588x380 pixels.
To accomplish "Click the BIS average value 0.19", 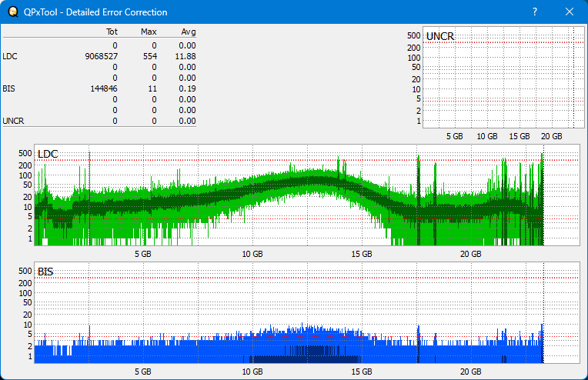I will pyautogui.click(x=187, y=88).
